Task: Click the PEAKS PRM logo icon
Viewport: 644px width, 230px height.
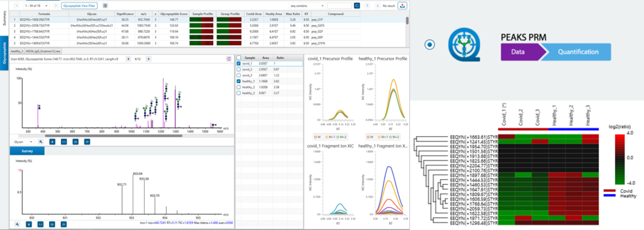Action: [464, 45]
